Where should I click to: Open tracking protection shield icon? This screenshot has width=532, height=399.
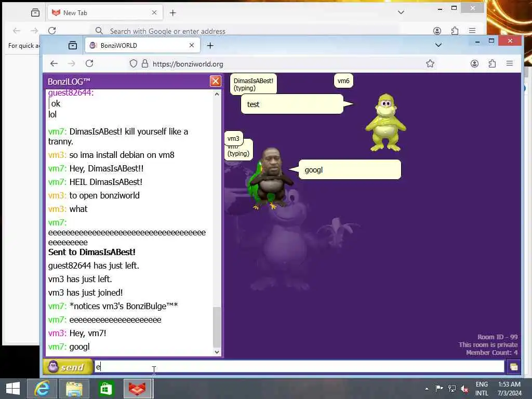point(134,64)
